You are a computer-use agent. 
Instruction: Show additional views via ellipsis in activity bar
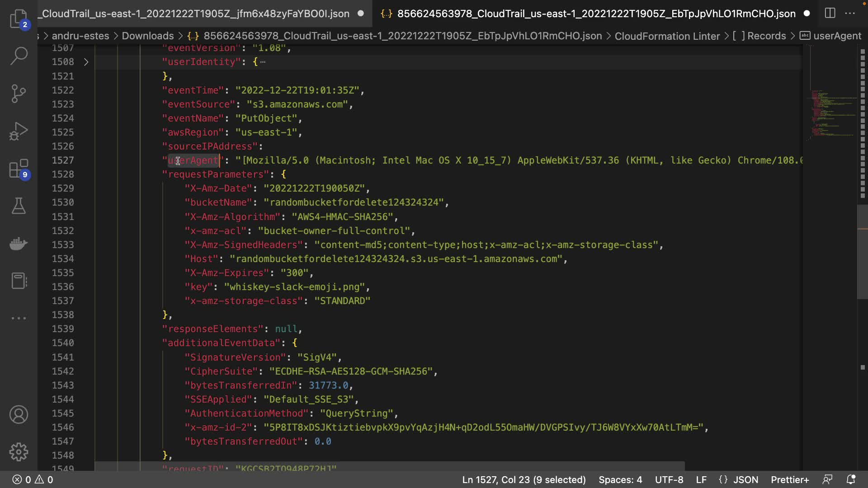[19, 318]
